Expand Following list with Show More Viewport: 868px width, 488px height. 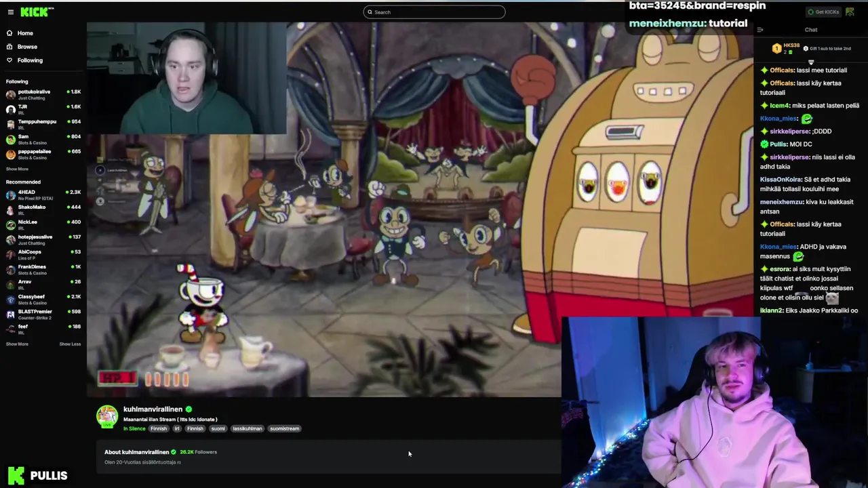[x=17, y=169]
